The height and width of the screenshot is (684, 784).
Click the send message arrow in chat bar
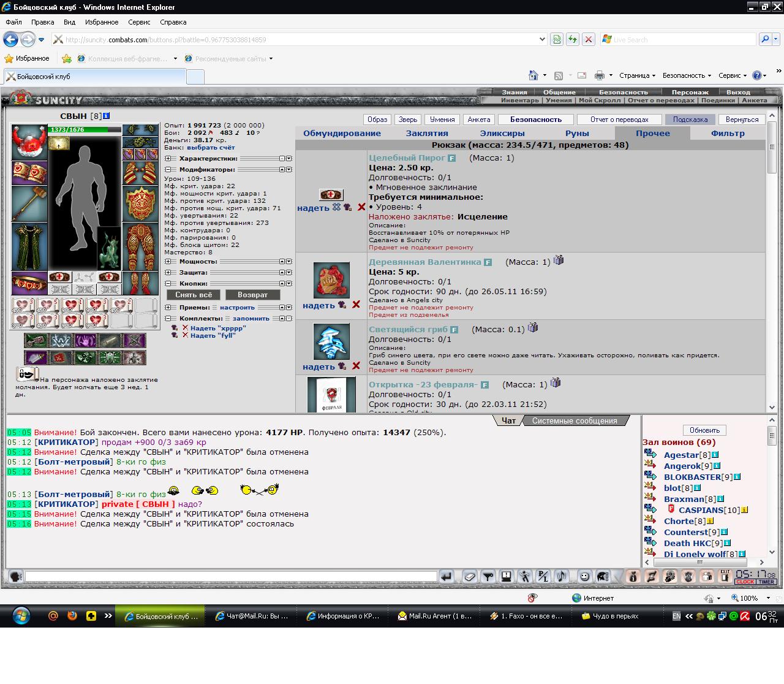447,576
